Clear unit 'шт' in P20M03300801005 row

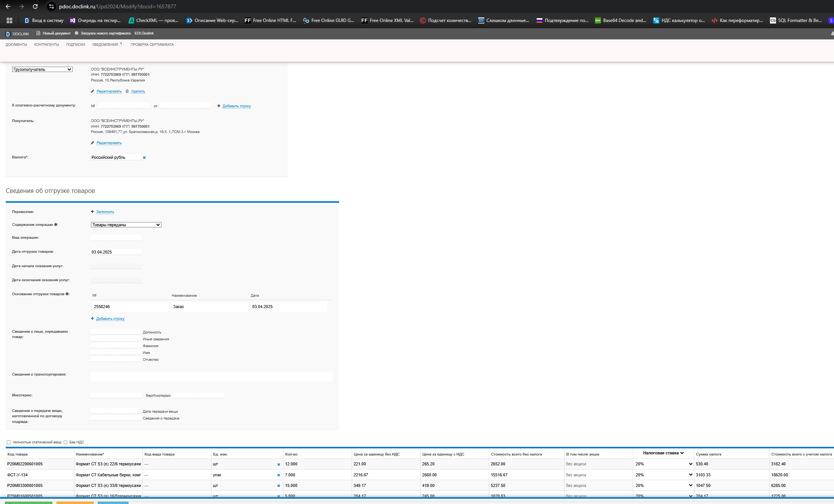click(279, 486)
